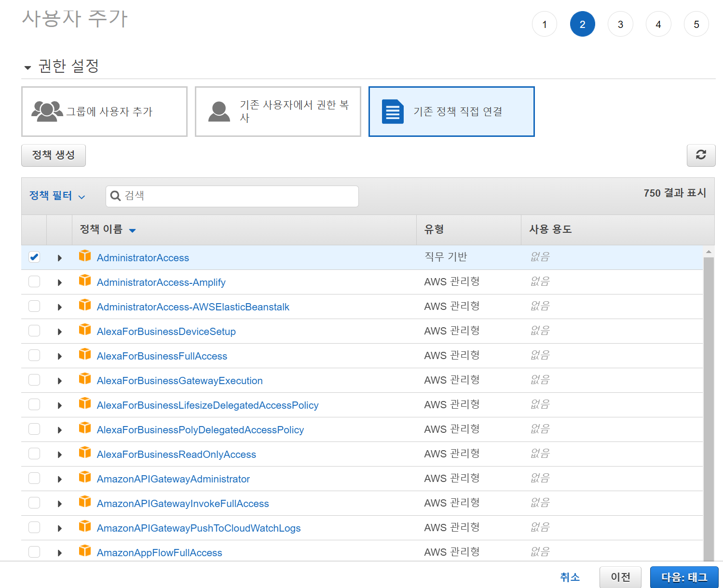Viewport: 723px width, 588px height.
Task: Tick the AmazonAPIGatewayAdministrator checkbox
Action: tap(34, 478)
